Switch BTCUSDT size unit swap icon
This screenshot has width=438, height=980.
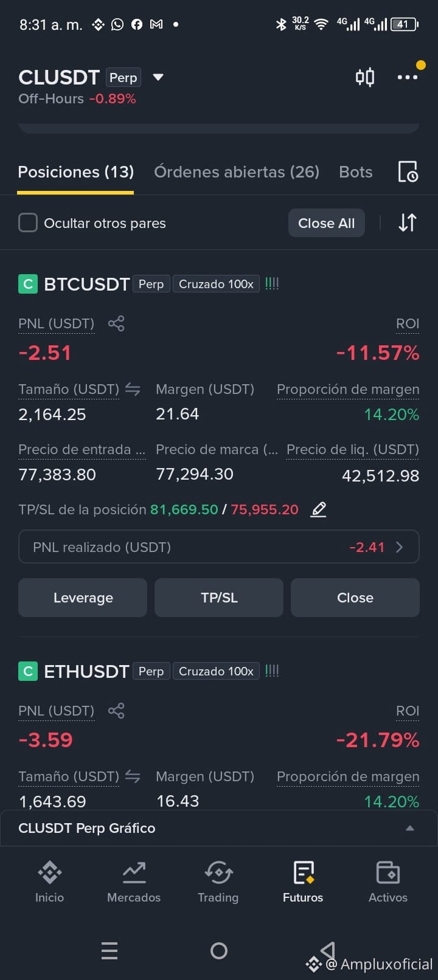(133, 389)
